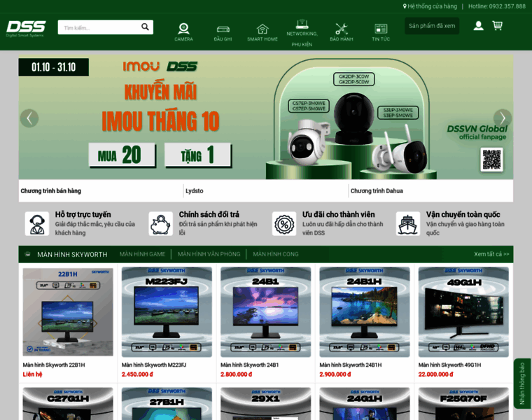Viewport: 532px width, 420px height.
Task: Go to previous banner slide arrow
Action: click(29, 118)
